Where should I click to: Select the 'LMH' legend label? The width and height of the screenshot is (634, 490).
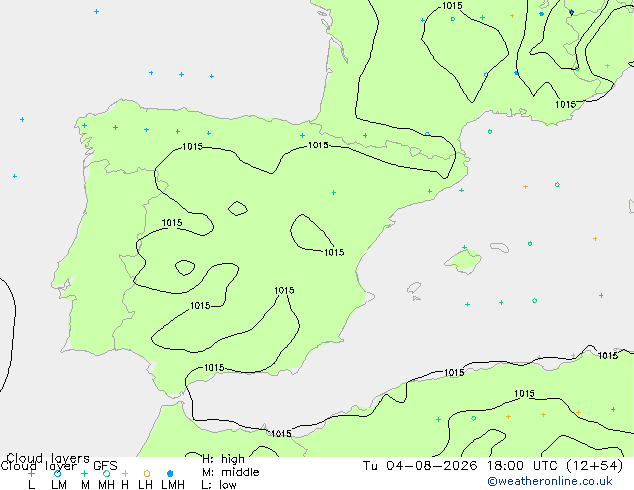click(173, 485)
